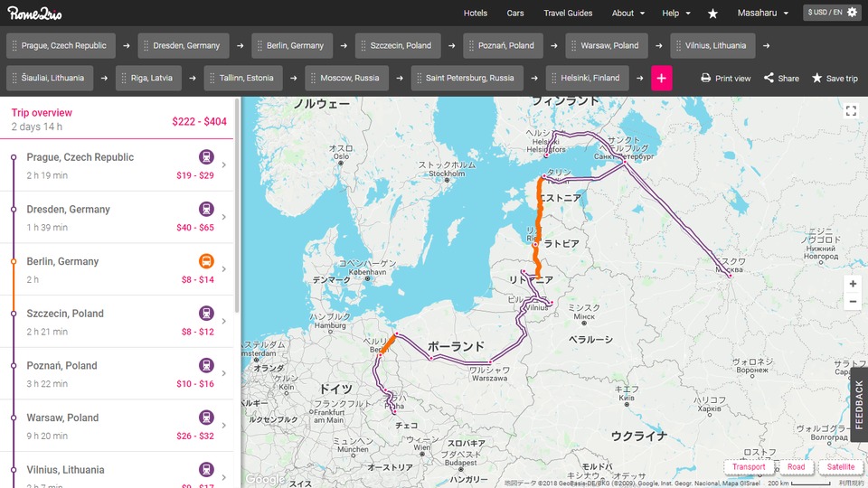Click train icon for Poznań leg
The image size is (868, 488).
[206, 364]
